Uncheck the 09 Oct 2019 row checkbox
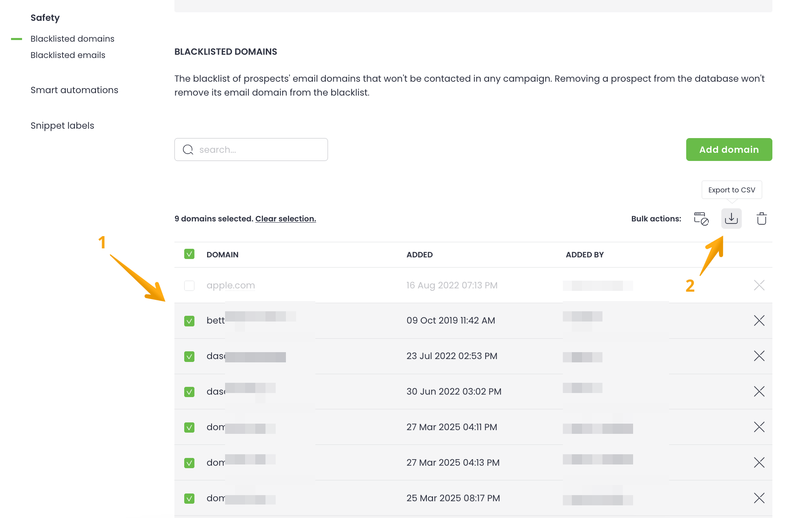 pyautogui.click(x=189, y=321)
